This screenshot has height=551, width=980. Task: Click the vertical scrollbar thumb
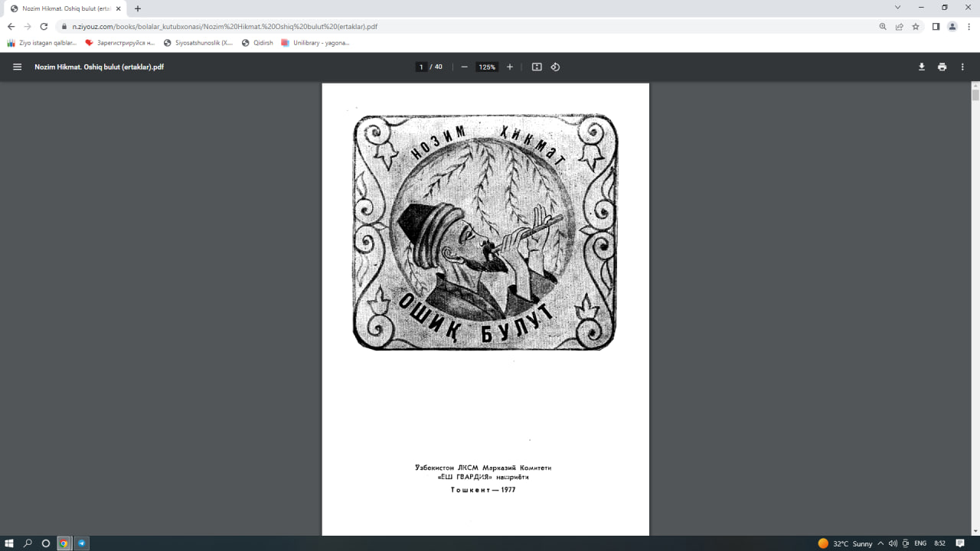click(x=975, y=95)
